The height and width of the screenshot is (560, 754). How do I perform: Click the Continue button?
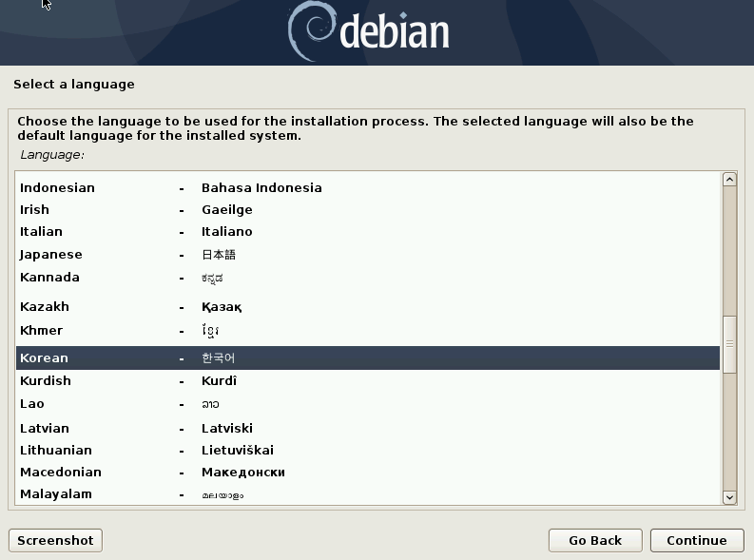tap(697, 540)
